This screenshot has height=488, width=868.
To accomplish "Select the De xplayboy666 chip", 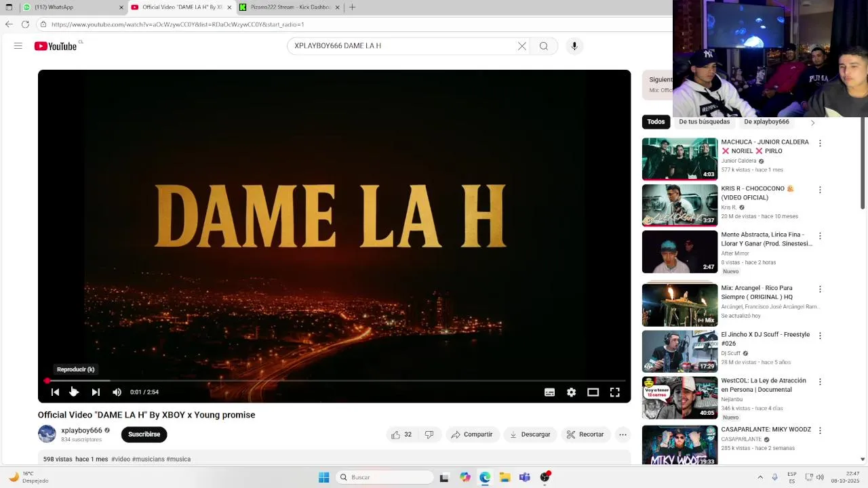I will click(766, 122).
